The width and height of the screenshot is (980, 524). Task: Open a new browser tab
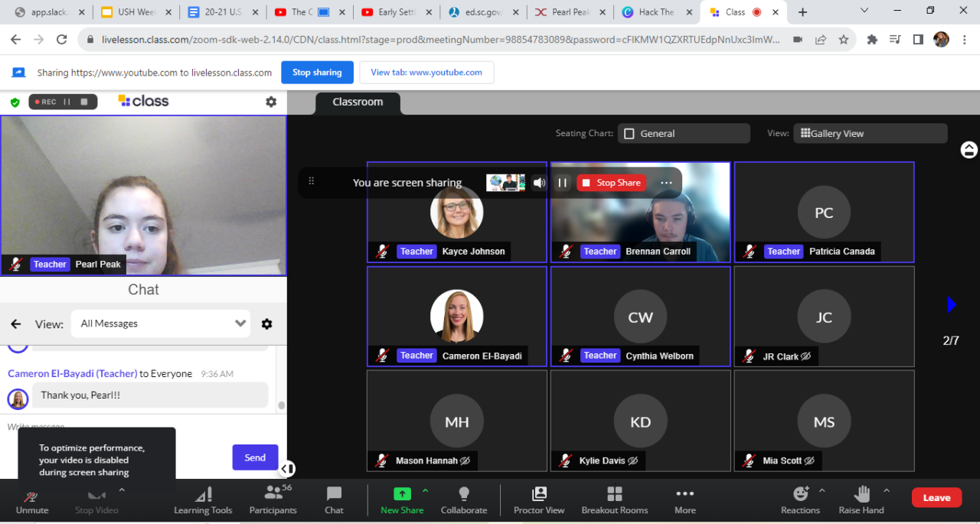coord(802,12)
